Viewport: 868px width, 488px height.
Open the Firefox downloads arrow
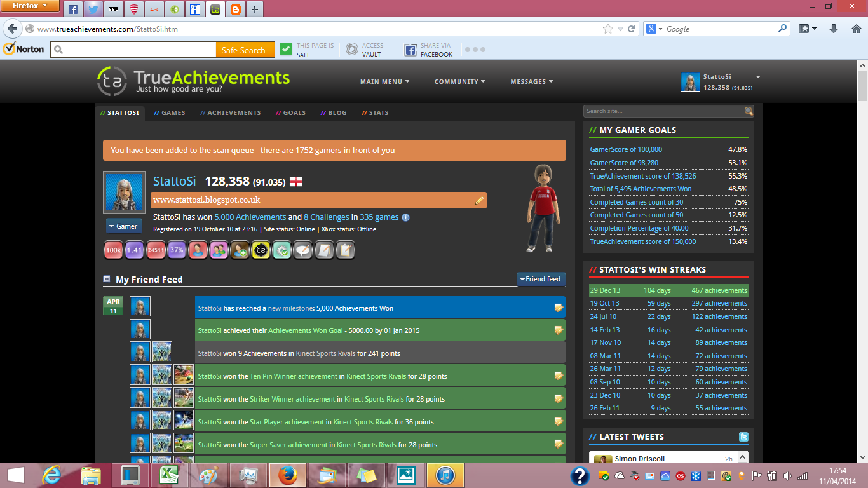click(x=834, y=29)
